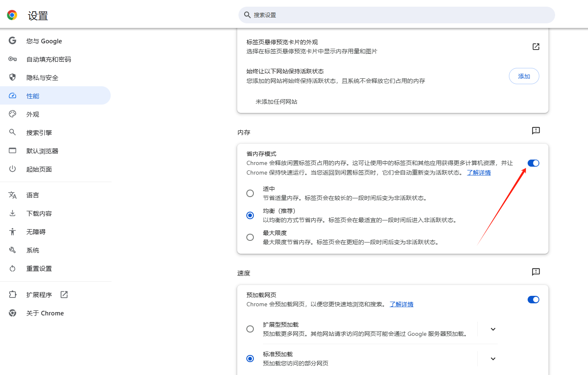Click the search magnifier icon in 搜索设置
This screenshot has width=588, height=375.
tap(247, 15)
